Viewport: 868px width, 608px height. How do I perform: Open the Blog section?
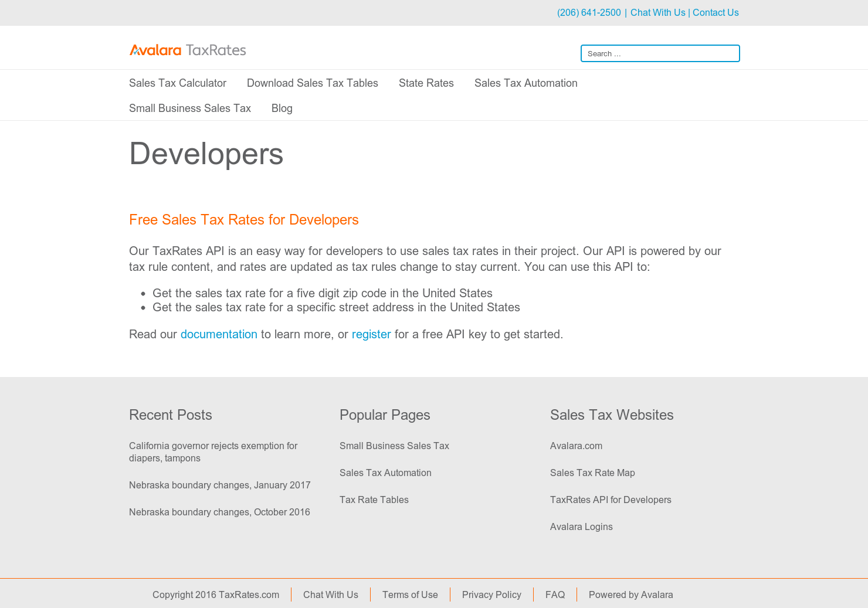click(x=282, y=108)
